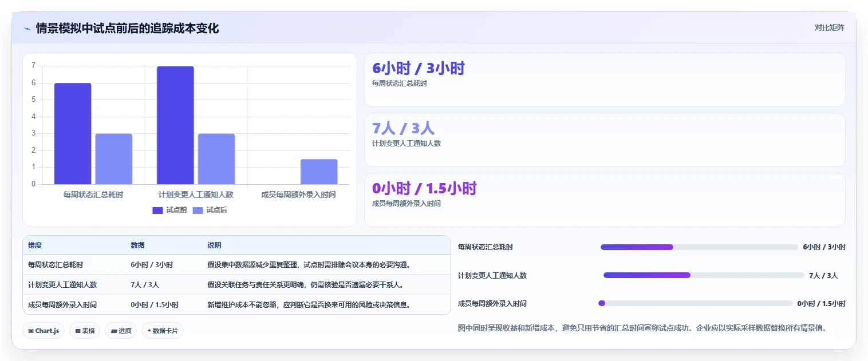This screenshot has width=868, height=361.
Task: Click the y-axis tick label 7
Action: tap(33, 66)
